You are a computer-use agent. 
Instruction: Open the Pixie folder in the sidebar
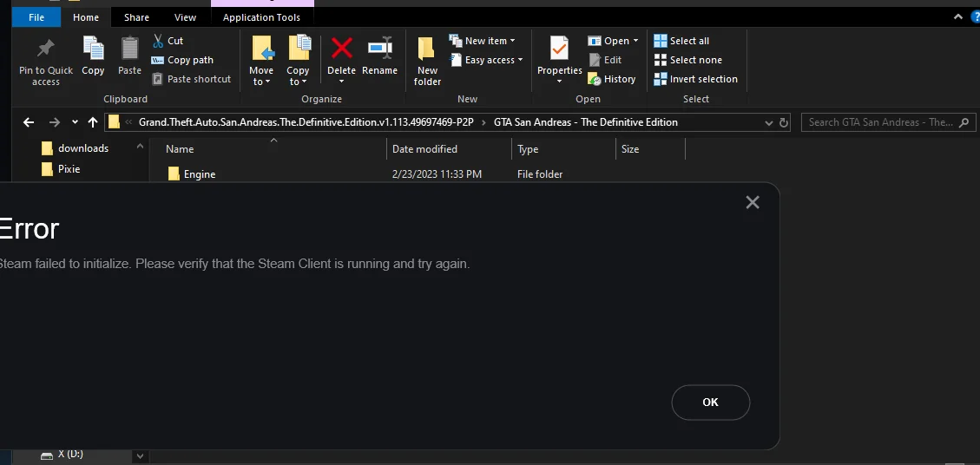[61, 169]
